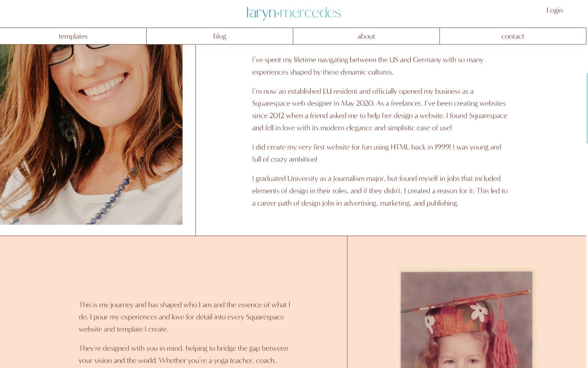
Task: Click the childhood graduation cap photo
Action: click(x=466, y=318)
